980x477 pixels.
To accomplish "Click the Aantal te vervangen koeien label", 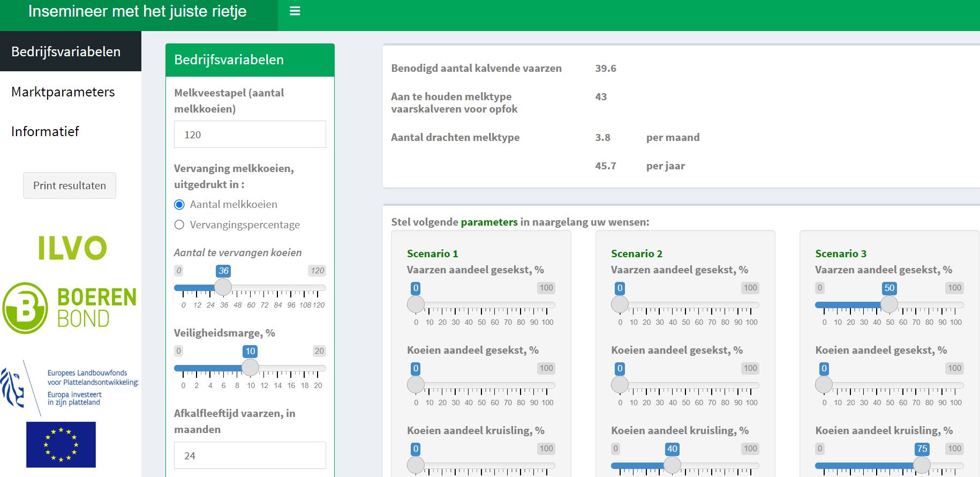I will pos(238,252).
